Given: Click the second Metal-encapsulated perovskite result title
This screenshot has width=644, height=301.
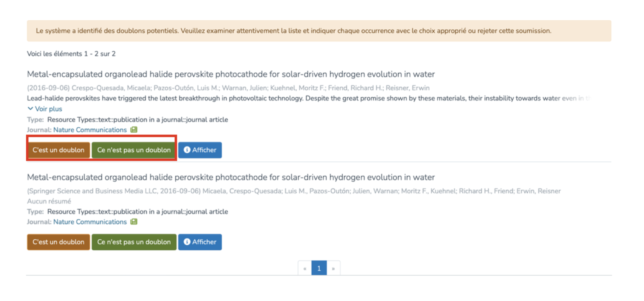Looking at the screenshot, I should [230, 177].
